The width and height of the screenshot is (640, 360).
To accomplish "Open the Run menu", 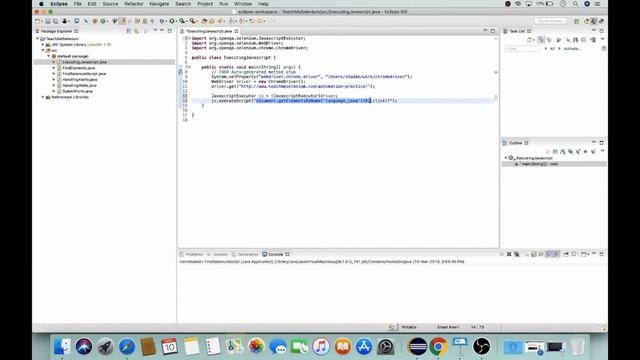I will [x=224, y=4].
